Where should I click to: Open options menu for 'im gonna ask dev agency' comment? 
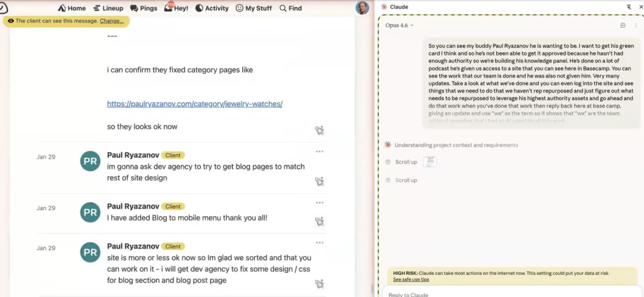pyautogui.click(x=319, y=152)
